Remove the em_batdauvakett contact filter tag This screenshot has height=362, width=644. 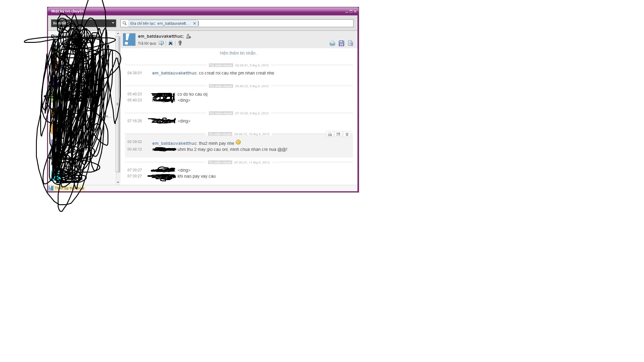coord(194,24)
